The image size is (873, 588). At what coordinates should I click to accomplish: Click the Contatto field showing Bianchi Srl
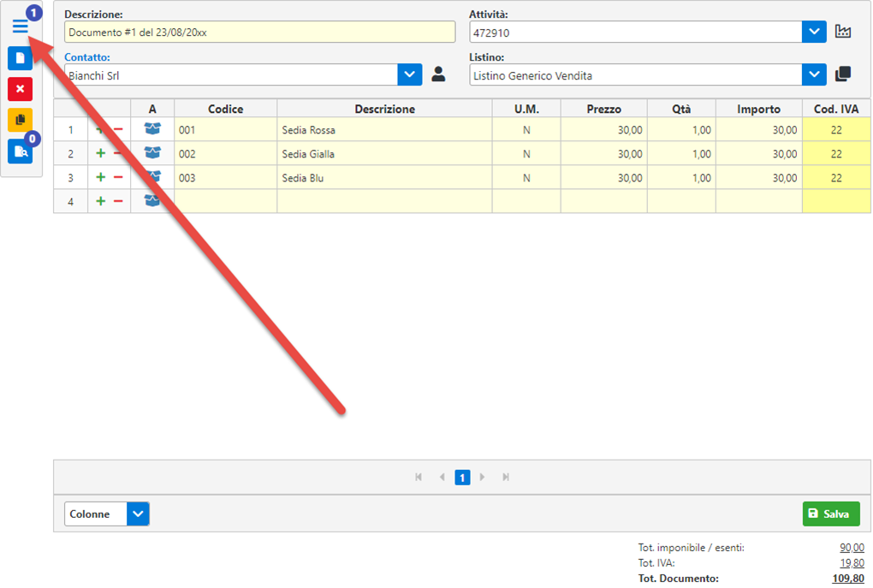[231, 74]
